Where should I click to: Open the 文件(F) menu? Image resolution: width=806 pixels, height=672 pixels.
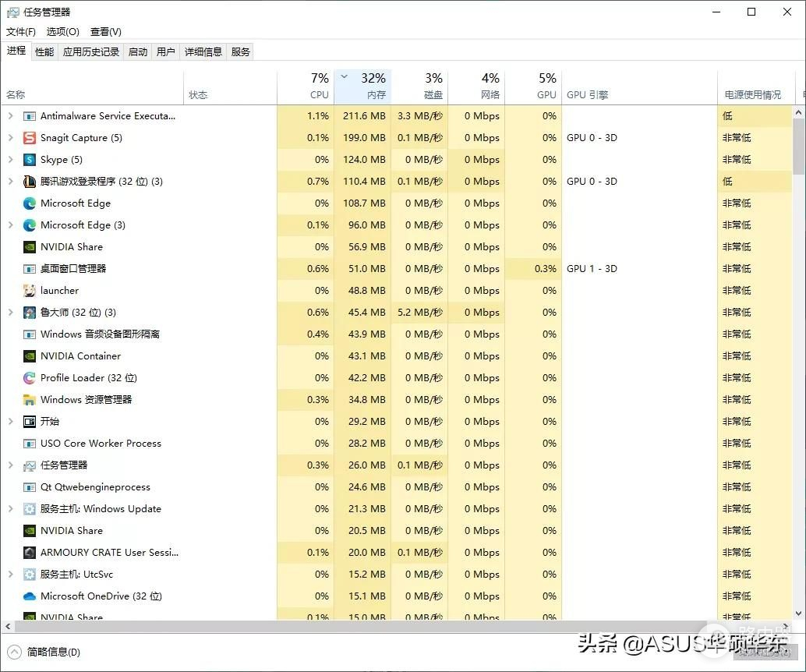pos(21,32)
